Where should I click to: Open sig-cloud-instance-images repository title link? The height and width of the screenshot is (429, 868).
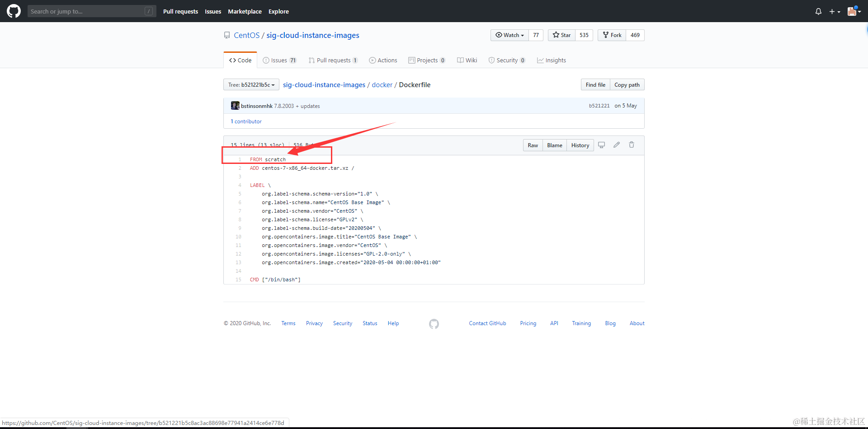coord(313,35)
